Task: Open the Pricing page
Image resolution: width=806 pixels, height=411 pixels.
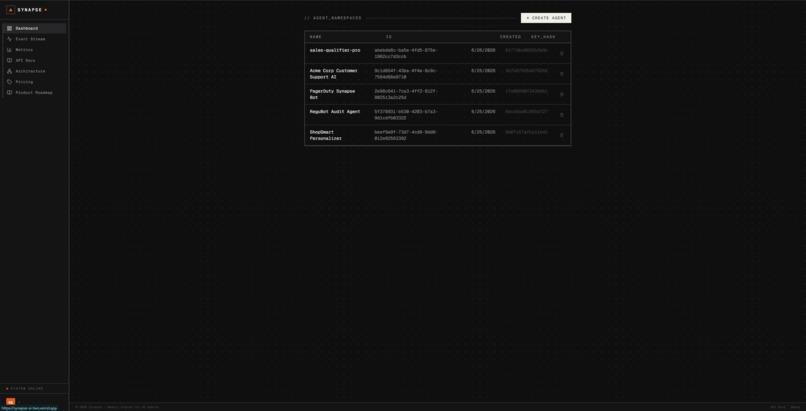Action: click(x=34, y=82)
